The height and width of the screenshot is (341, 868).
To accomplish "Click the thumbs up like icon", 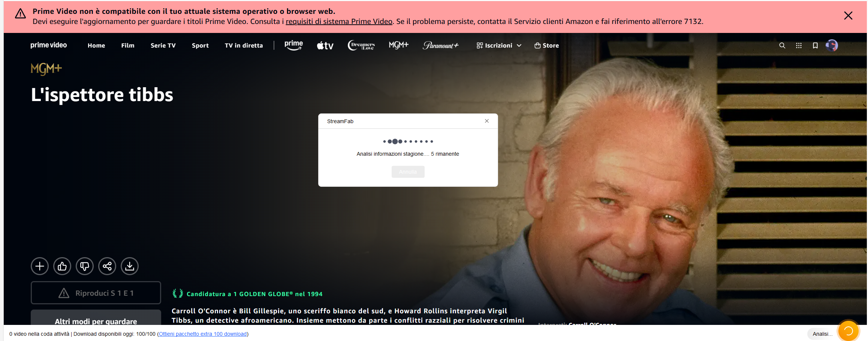I will click(62, 266).
